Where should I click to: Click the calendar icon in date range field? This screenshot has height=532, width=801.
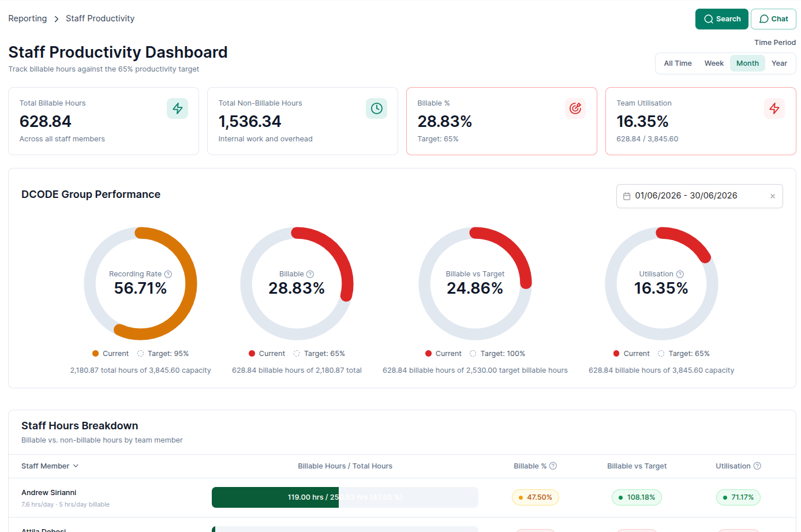[x=627, y=196]
